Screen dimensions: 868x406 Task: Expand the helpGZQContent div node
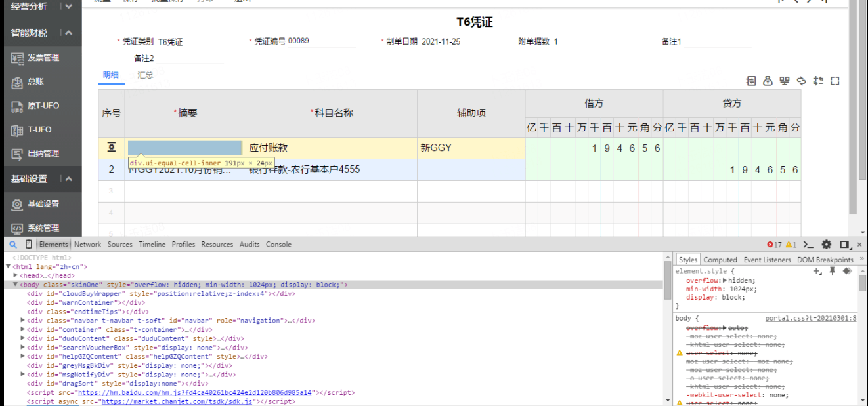coord(23,357)
